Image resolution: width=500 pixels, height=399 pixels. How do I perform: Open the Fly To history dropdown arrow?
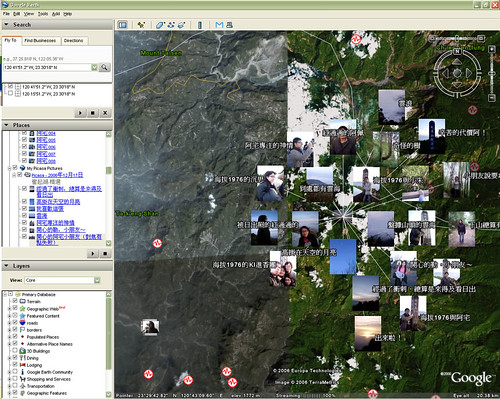coord(95,67)
